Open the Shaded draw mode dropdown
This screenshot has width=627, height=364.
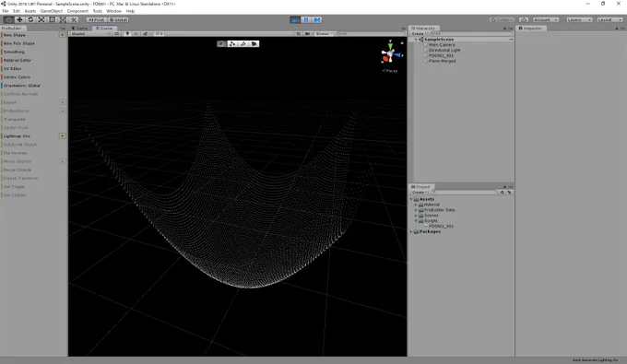(90, 34)
